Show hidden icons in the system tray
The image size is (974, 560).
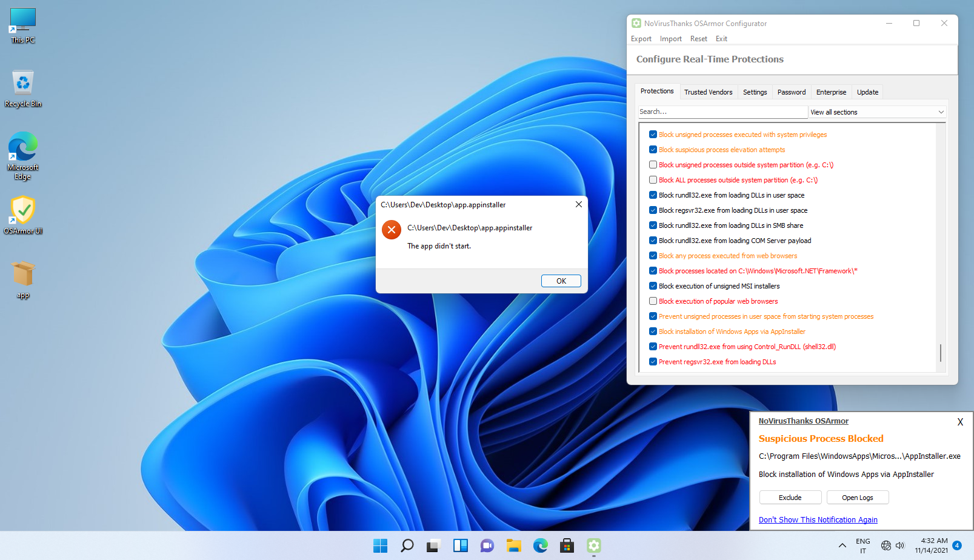click(x=842, y=545)
